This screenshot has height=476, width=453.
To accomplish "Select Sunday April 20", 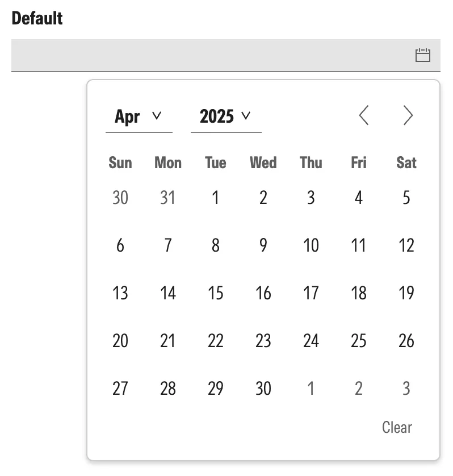I will click(x=120, y=341).
